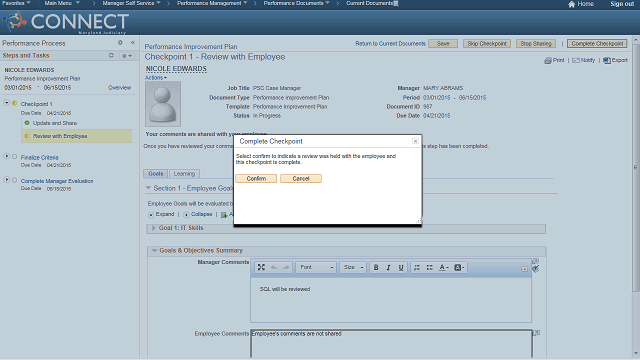Click Skip Checkpoint button
This screenshot has width=640, height=360.
487,43
